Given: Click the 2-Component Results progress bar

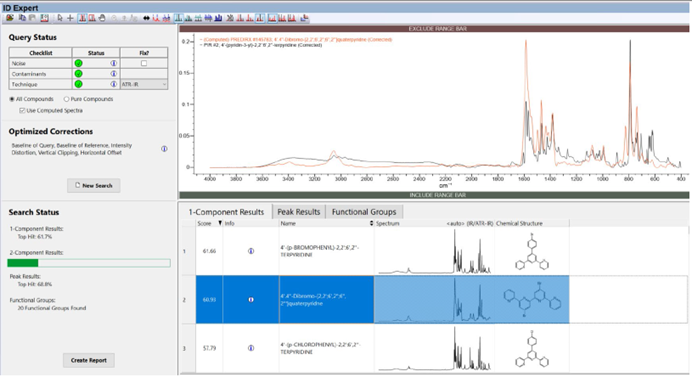Looking at the screenshot, I should point(89,263).
